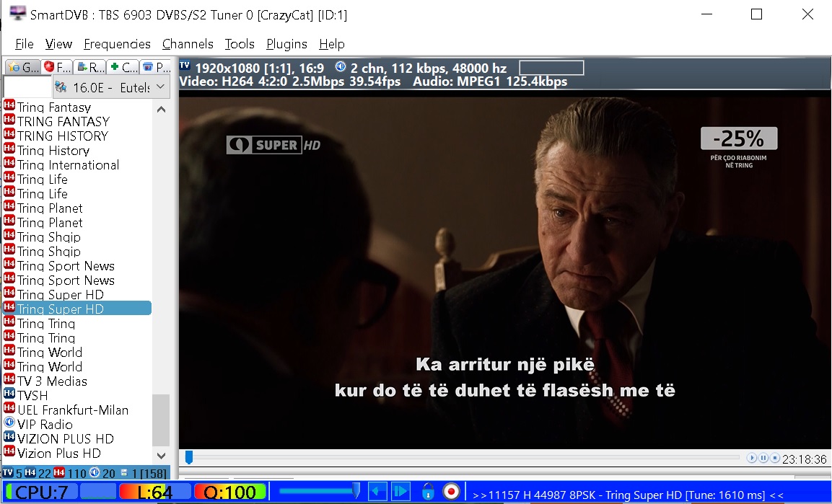The height and width of the screenshot is (504, 832).
Task: Click the satellite icon in 16.0E dropdown
Action: [x=61, y=87]
